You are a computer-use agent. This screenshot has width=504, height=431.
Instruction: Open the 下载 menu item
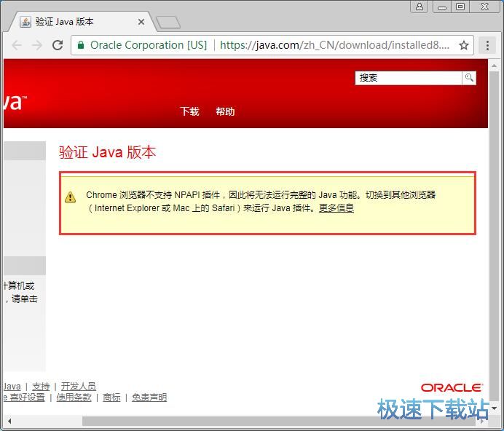[x=189, y=111]
